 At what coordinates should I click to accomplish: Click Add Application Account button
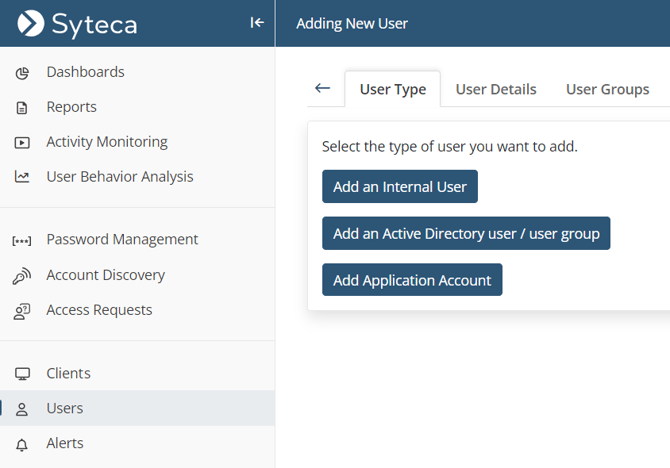coord(412,280)
